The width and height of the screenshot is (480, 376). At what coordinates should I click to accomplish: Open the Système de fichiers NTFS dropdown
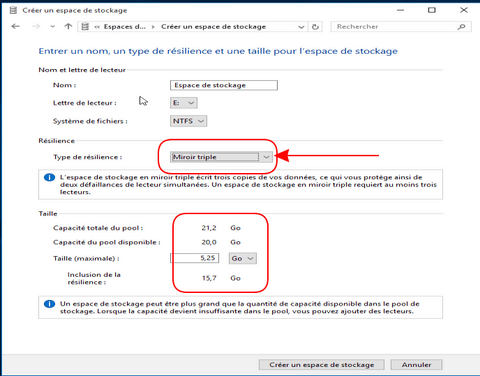188,121
